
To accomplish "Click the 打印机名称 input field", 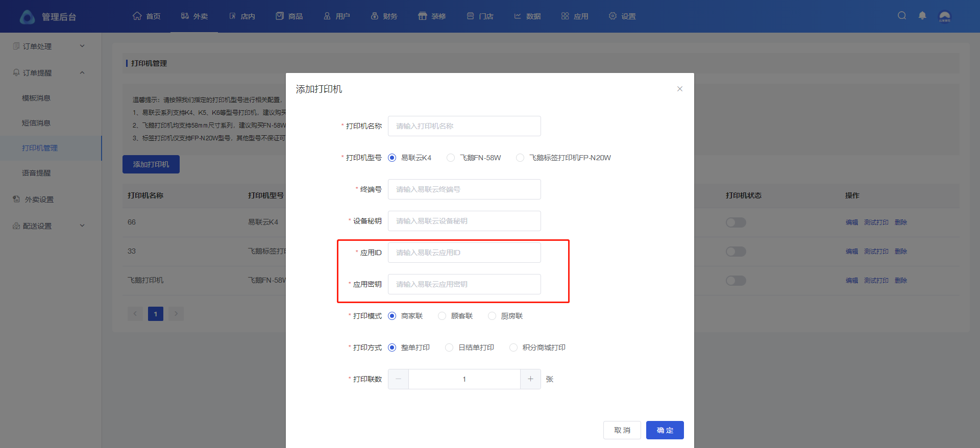I will 464,126.
